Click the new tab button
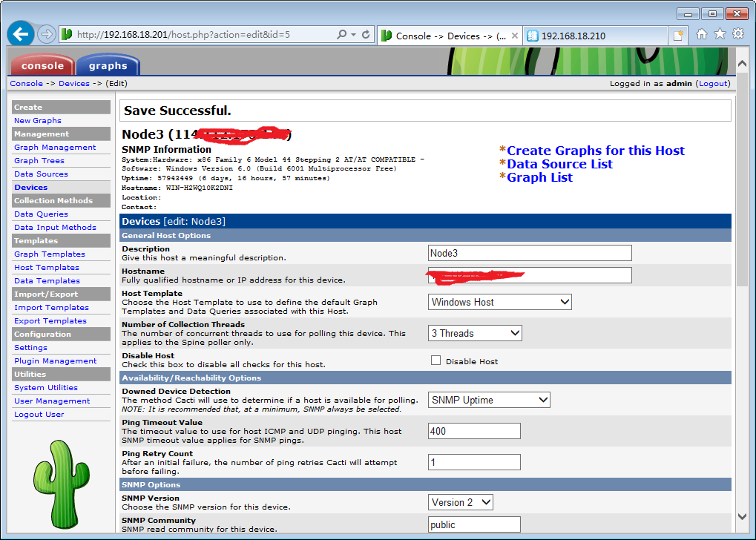756x540 pixels. click(x=678, y=36)
